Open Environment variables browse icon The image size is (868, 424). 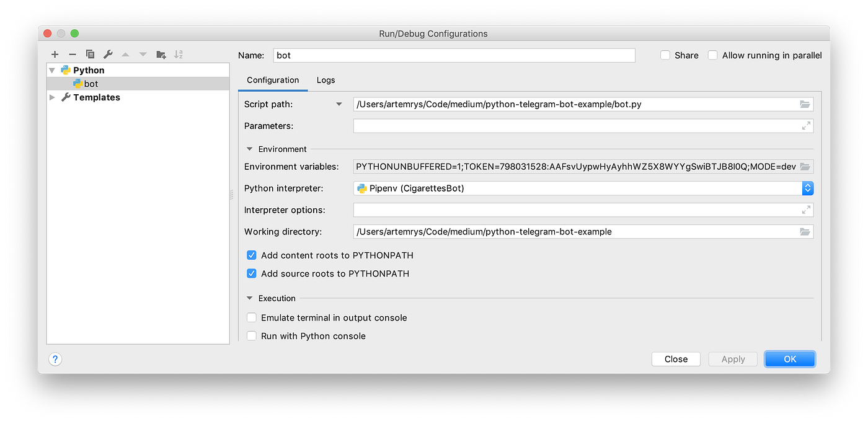[x=805, y=167]
